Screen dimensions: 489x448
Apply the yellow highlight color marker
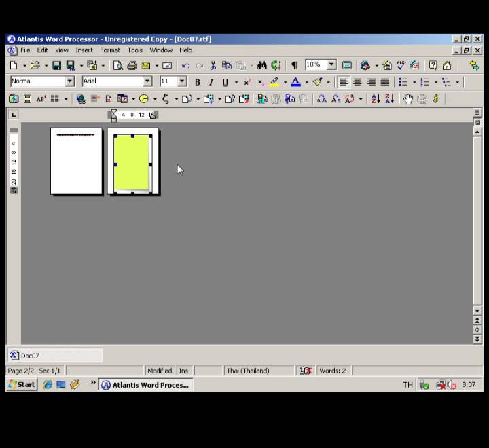coord(274,82)
